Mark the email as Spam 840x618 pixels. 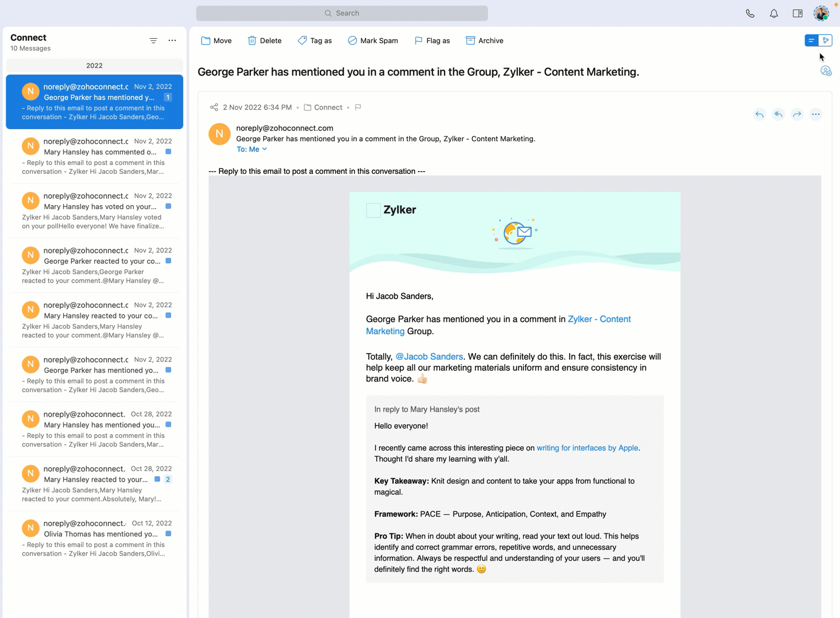pyautogui.click(x=373, y=41)
